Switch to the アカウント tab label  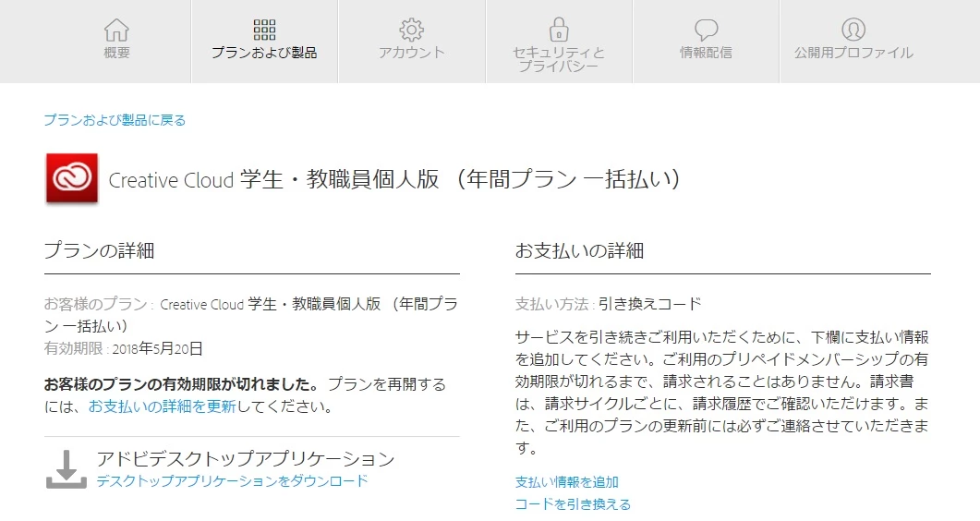(x=411, y=53)
